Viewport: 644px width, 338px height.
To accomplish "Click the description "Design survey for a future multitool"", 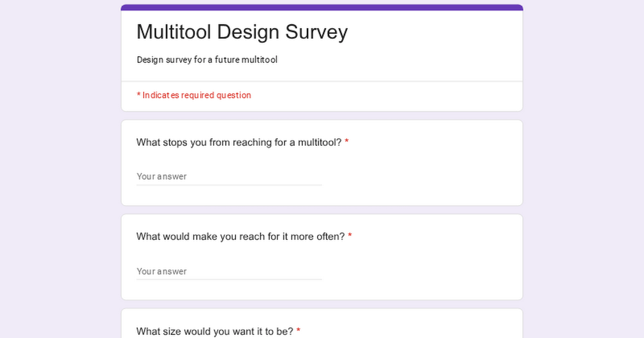I will [207, 60].
